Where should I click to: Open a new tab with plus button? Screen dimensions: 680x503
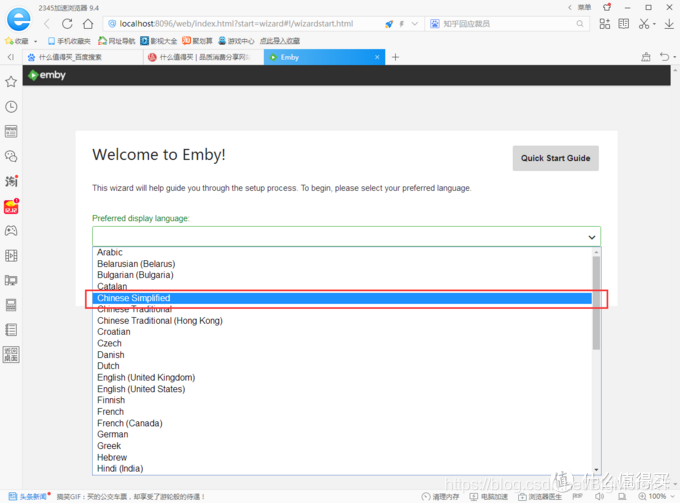pyautogui.click(x=395, y=57)
